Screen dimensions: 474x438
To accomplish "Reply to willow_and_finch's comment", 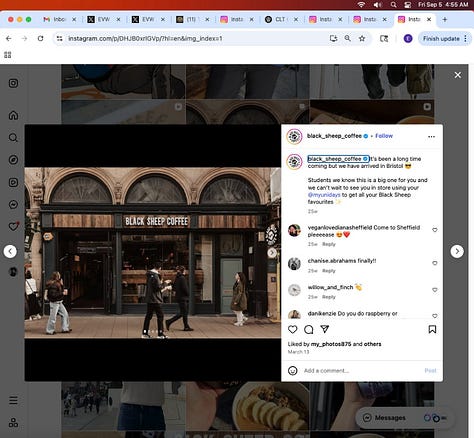I will pos(329,297).
